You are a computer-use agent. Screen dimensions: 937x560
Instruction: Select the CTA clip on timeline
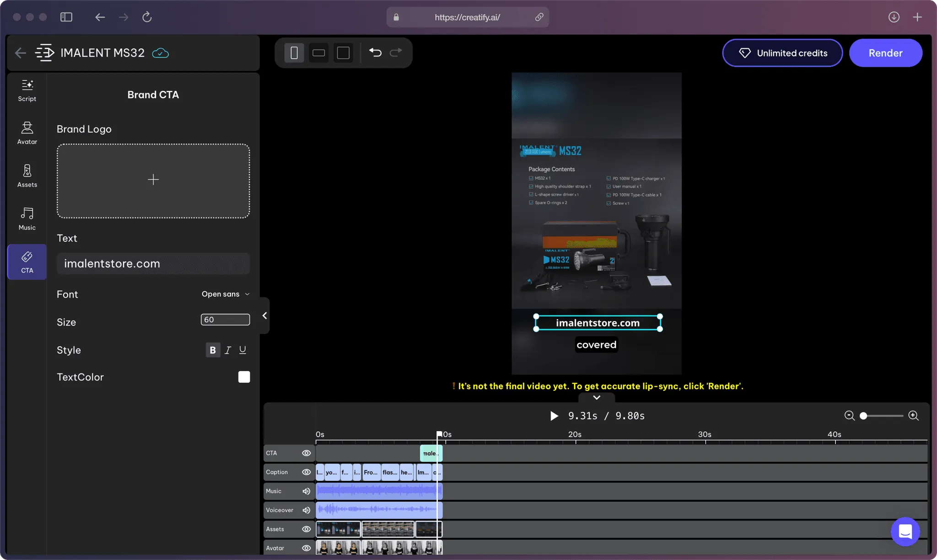(431, 453)
